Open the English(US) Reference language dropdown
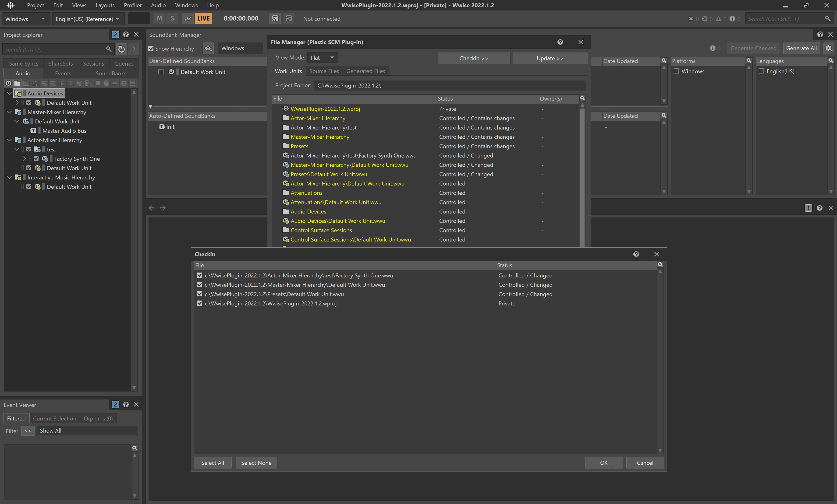This screenshot has width=837, height=504. point(87,19)
